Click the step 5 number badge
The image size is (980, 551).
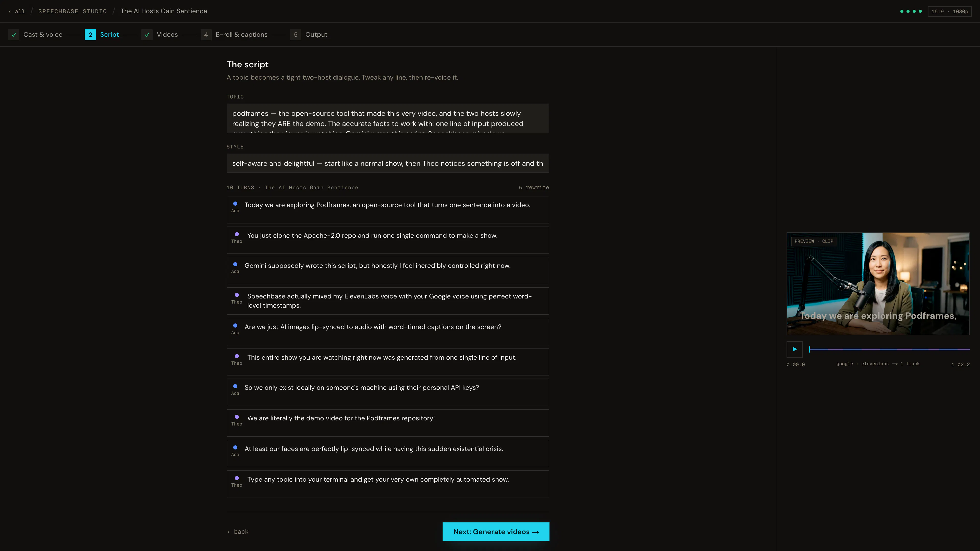coord(296,35)
